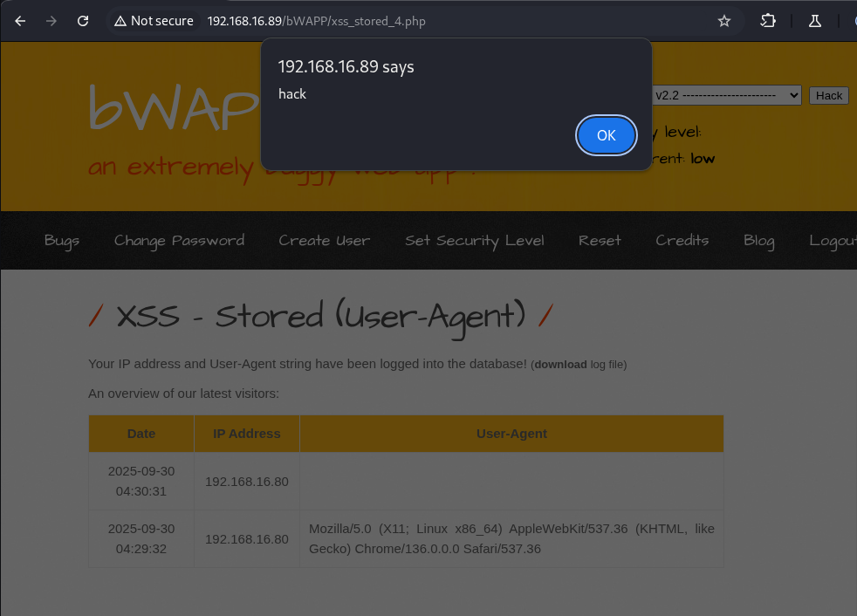This screenshot has width=857, height=616.
Task: Click the '192.168.16.89 says' dialog title
Action: (346, 66)
